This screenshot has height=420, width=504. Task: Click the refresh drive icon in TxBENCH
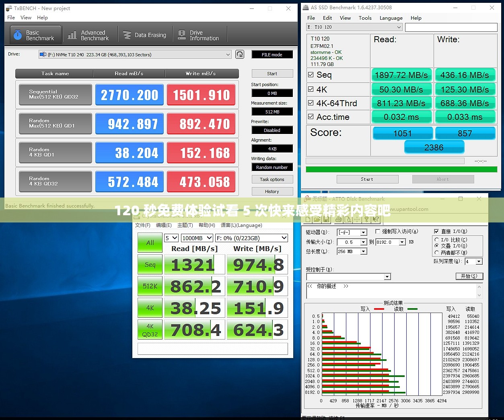[x=240, y=54]
